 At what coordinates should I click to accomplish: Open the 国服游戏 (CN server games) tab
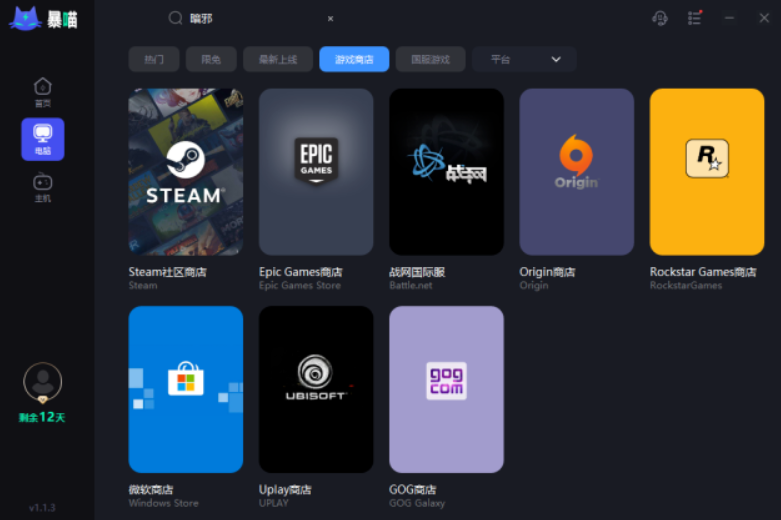point(430,59)
